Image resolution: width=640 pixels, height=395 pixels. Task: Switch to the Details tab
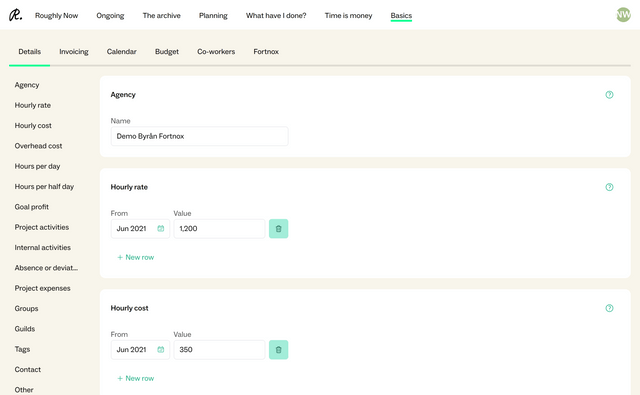[29, 52]
